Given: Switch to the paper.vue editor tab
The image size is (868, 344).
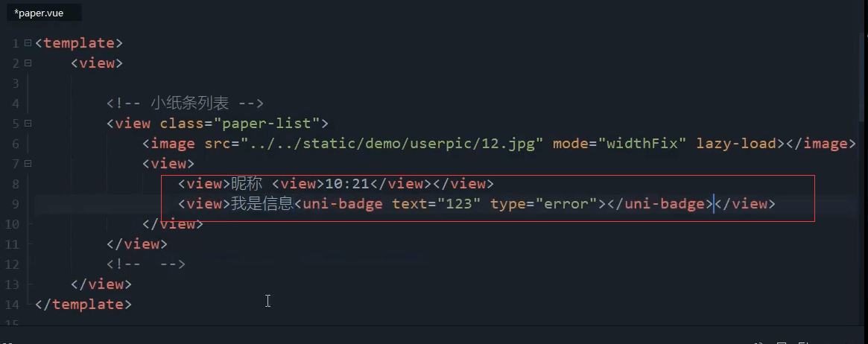Looking at the screenshot, I should pos(39,13).
